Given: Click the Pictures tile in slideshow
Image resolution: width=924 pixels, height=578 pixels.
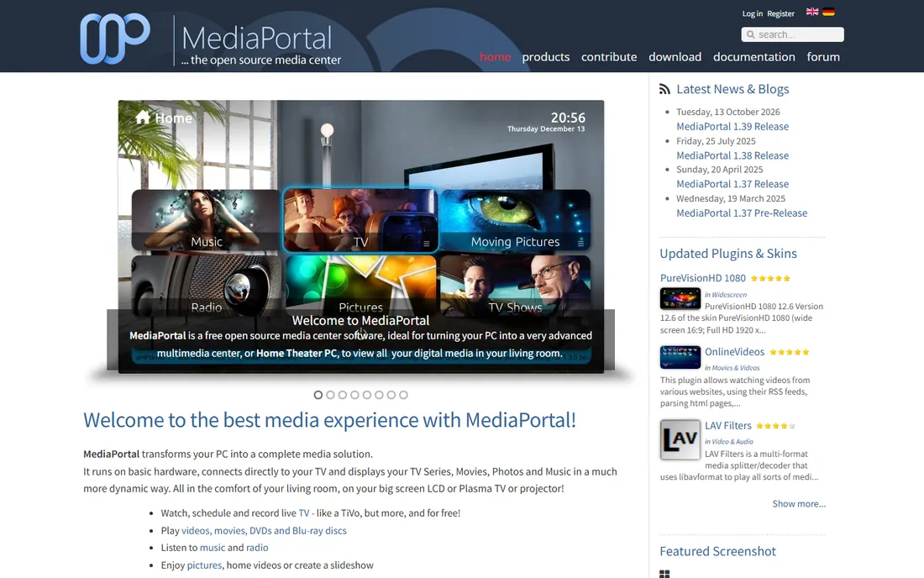Looking at the screenshot, I should pos(360,285).
